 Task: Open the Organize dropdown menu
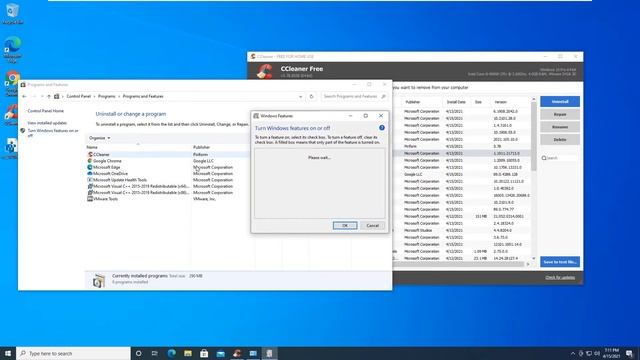tap(99, 138)
